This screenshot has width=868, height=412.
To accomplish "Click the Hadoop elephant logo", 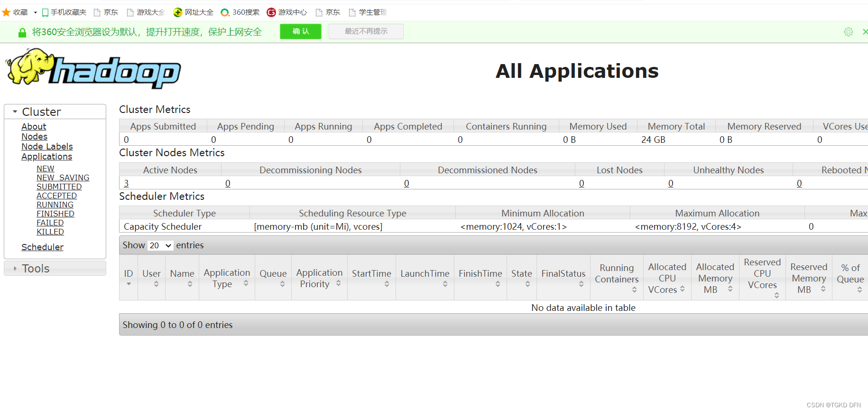I will point(93,69).
